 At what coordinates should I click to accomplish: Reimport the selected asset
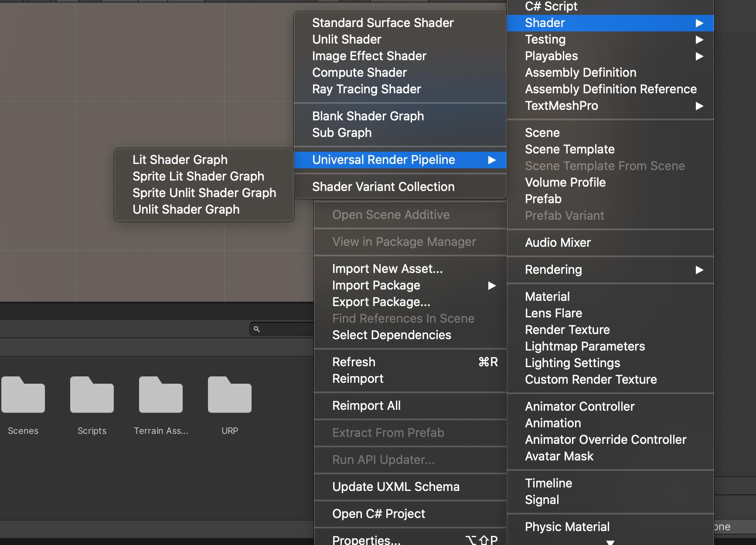410,379
